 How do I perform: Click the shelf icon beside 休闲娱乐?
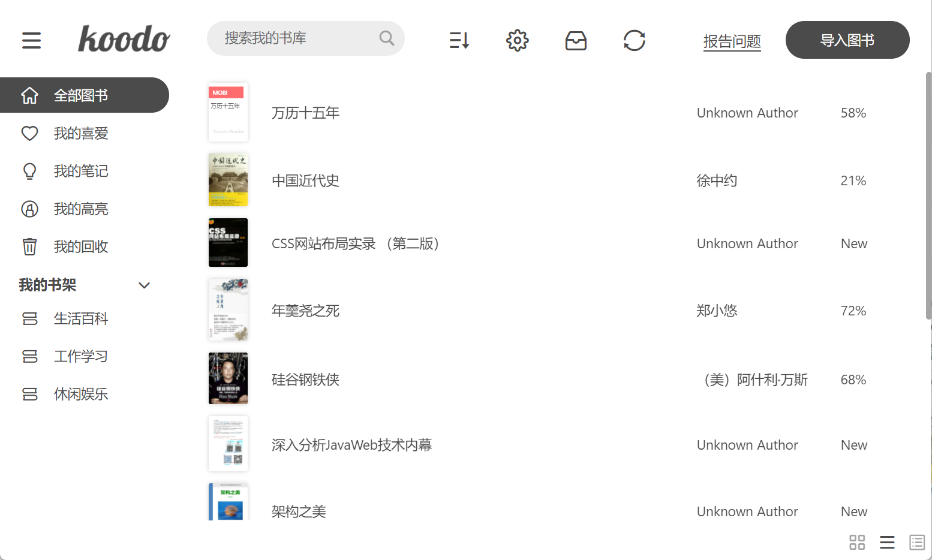[x=30, y=394]
